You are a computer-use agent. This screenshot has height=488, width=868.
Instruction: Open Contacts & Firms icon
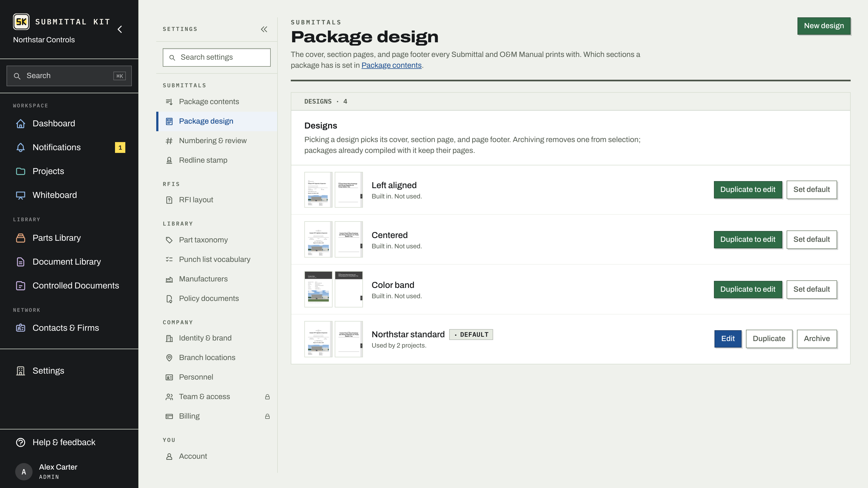21,328
